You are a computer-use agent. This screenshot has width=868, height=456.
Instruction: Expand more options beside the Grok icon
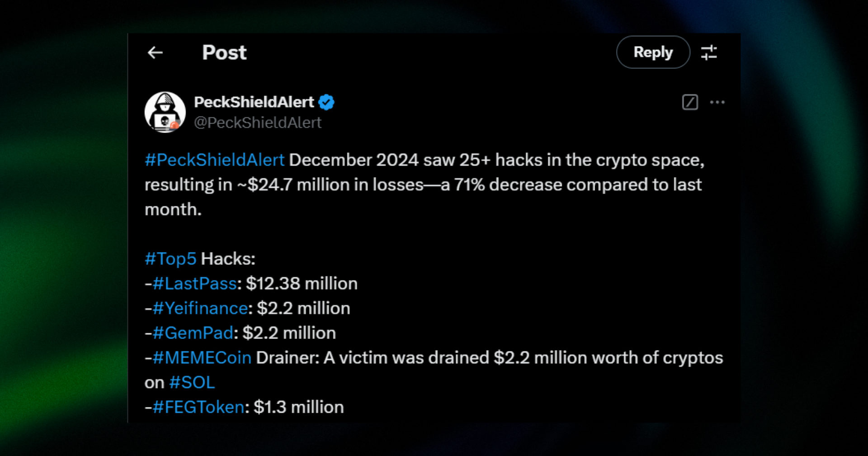pos(718,102)
